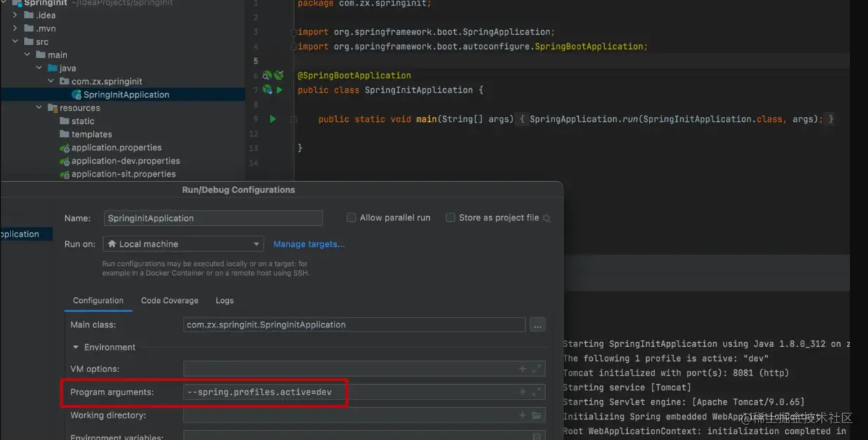Screen dimensions: 868x440
Task: Expand the Program arguments field editor
Action: [536, 392]
